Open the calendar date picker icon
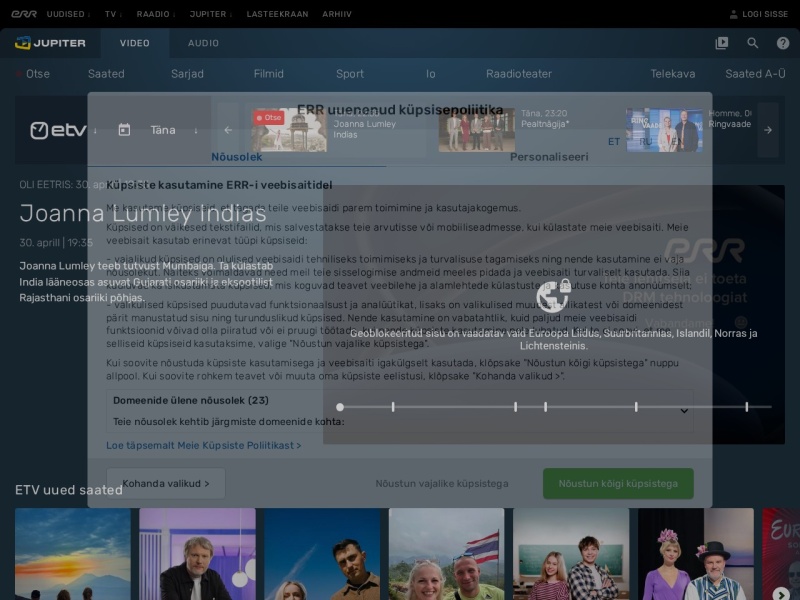This screenshot has height=600, width=800. click(124, 130)
